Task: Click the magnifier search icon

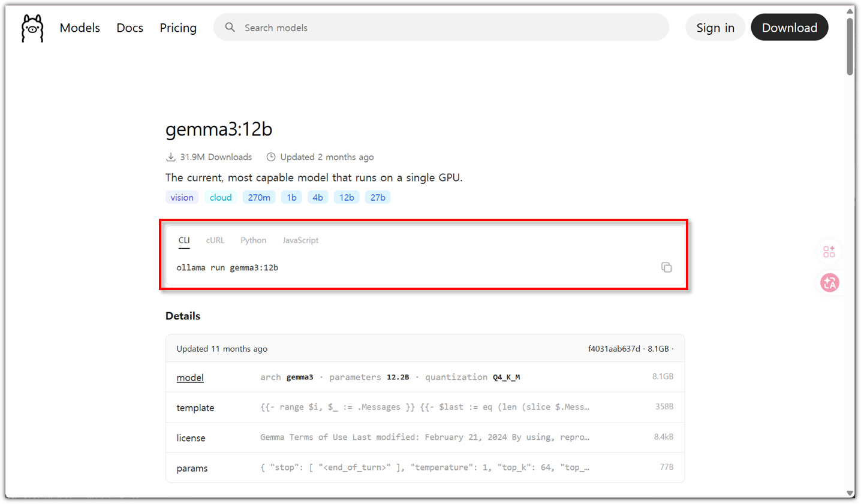Action: 230,28
